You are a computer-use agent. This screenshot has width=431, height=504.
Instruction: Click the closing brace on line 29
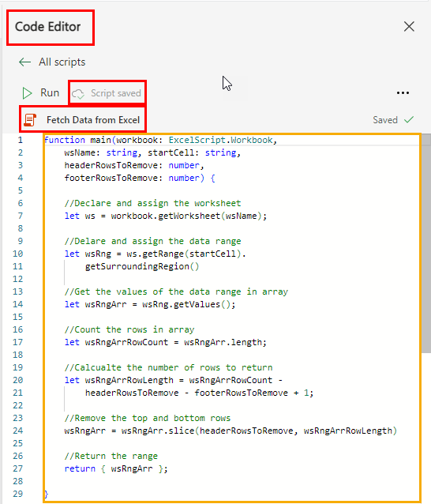coord(46,494)
